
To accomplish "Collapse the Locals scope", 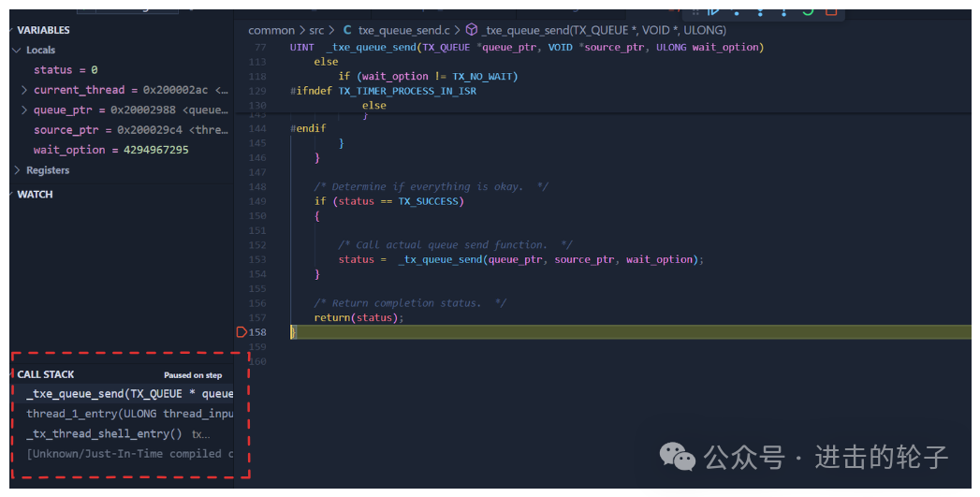I will click(x=17, y=50).
